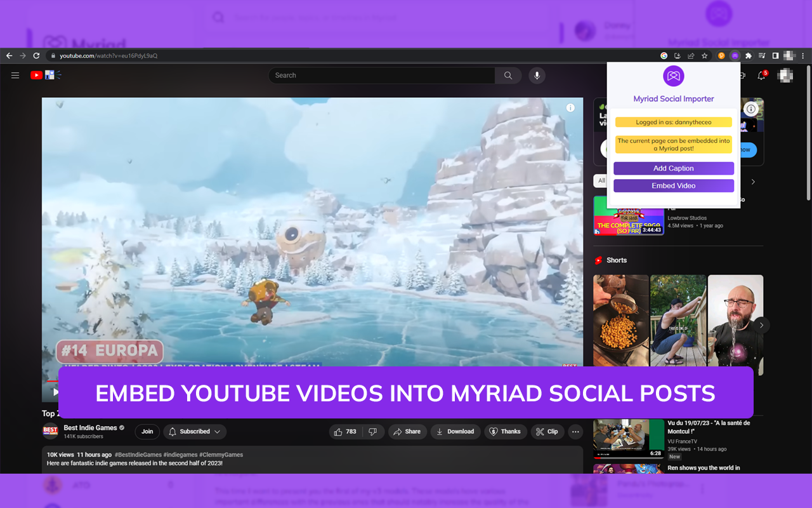
Task: Open the man squatting on deck Short
Action: click(x=678, y=321)
